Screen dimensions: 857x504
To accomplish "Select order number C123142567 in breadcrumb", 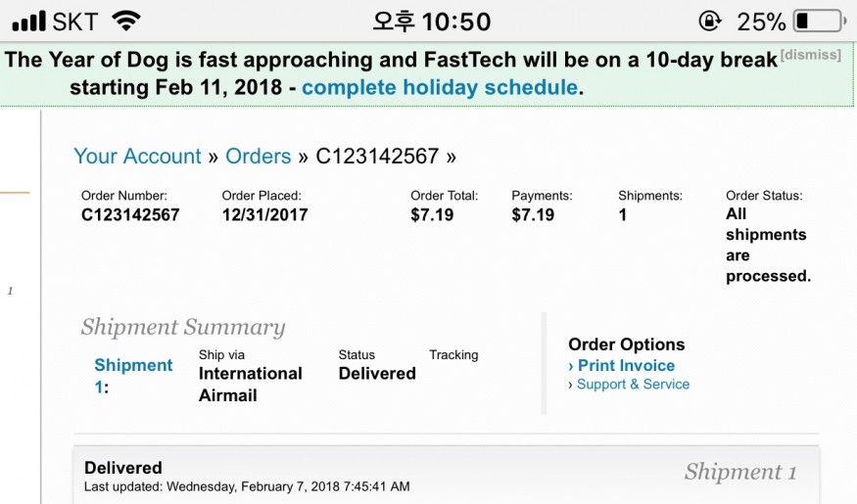I will [x=377, y=157].
